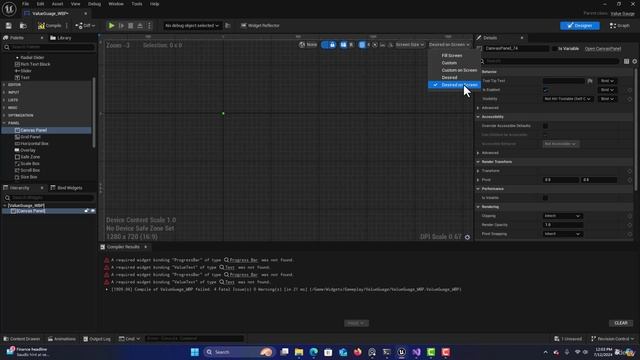Open the Screen Size dropdown

point(409,45)
